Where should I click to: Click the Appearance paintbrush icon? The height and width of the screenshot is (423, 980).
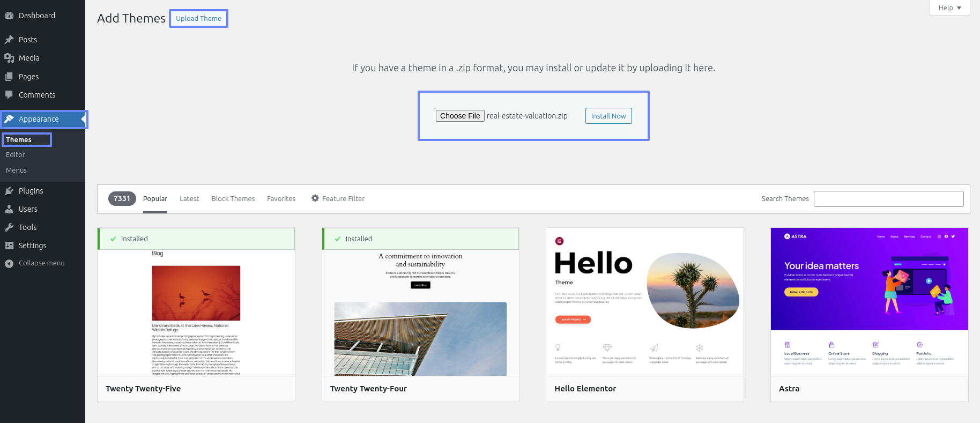9,119
